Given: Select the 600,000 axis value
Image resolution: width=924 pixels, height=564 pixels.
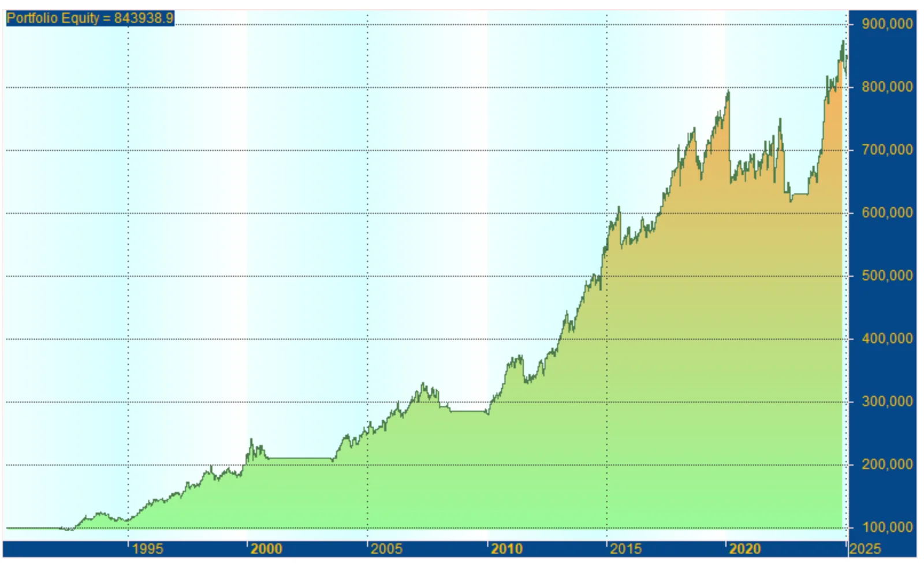Looking at the screenshot, I should pyautogui.click(x=887, y=212).
